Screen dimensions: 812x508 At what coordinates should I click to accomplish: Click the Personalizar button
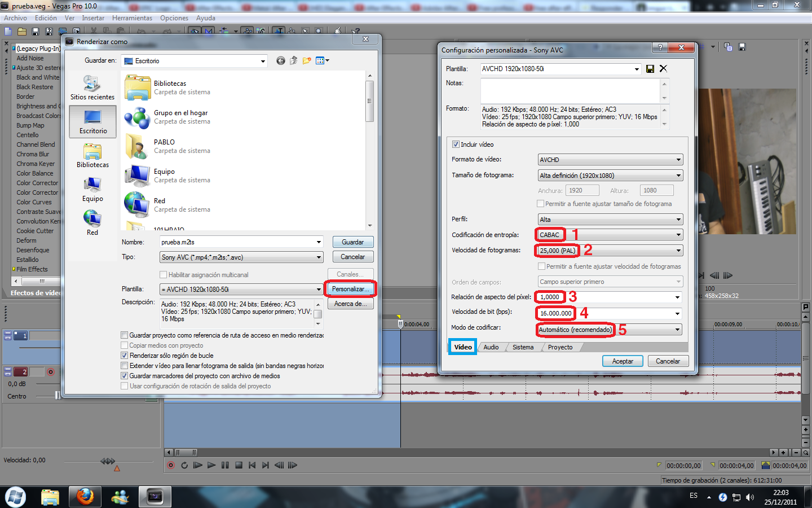click(x=350, y=289)
